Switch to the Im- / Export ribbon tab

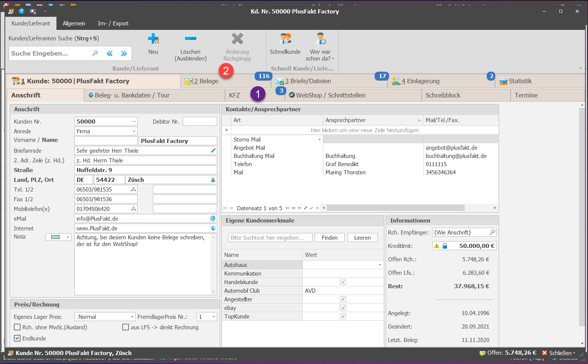(113, 23)
